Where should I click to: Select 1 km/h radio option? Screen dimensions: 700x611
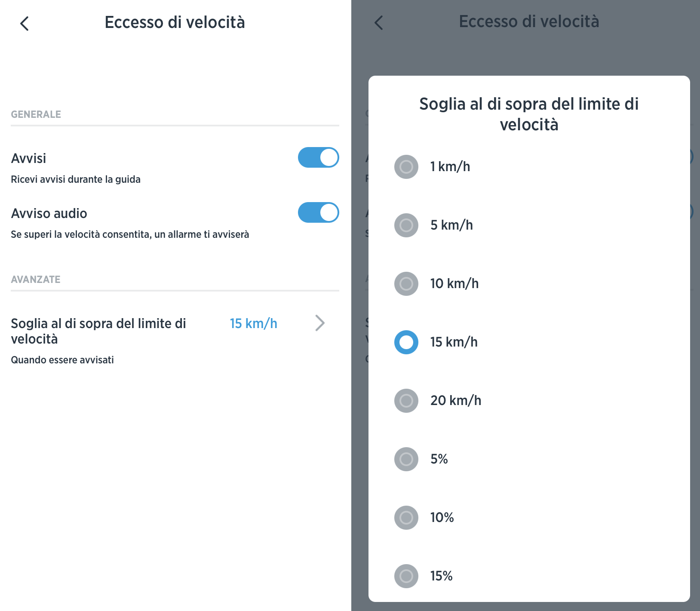pyautogui.click(x=406, y=167)
